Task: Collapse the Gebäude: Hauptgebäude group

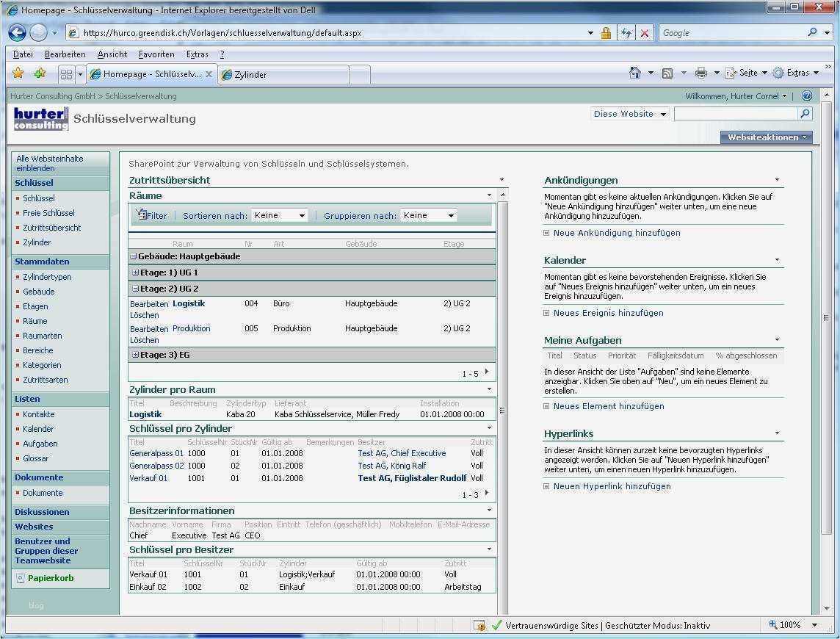Action: click(x=134, y=256)
